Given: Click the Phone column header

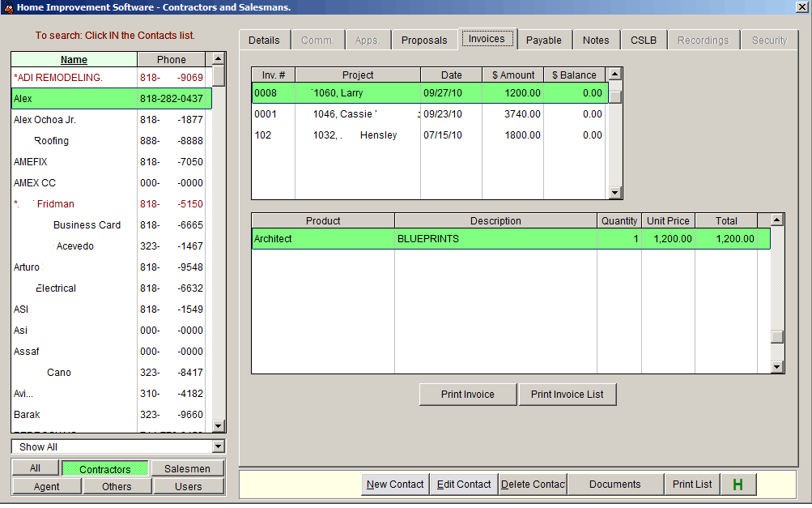Looking at the screenshot, I should (172, 60).
